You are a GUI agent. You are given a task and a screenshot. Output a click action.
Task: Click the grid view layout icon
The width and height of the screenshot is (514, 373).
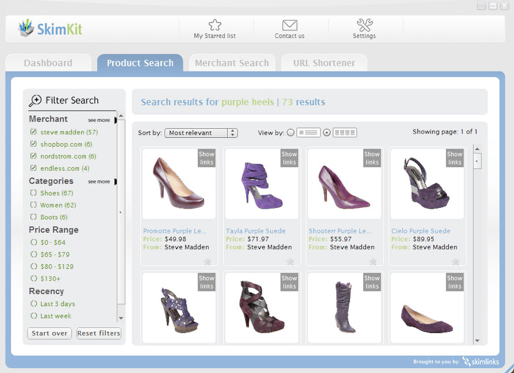pos(345,133)
